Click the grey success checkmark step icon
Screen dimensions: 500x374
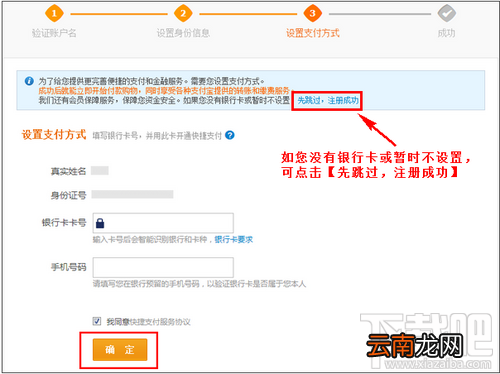(447, 14)
